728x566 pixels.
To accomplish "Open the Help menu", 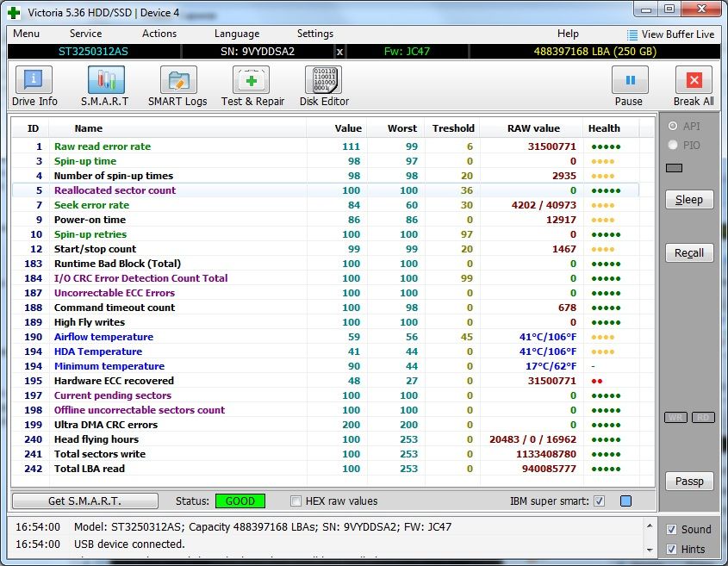I will coord(568,34).
